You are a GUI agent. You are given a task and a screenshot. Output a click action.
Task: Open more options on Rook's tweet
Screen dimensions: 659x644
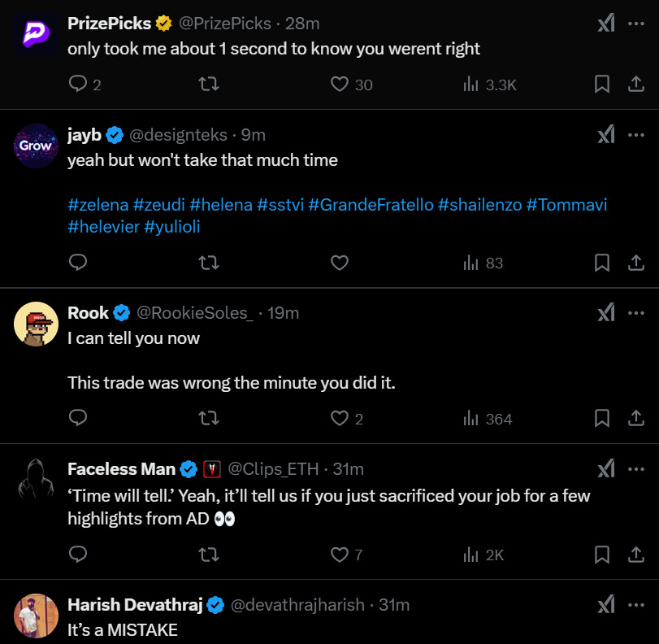(x=636, y=313)
